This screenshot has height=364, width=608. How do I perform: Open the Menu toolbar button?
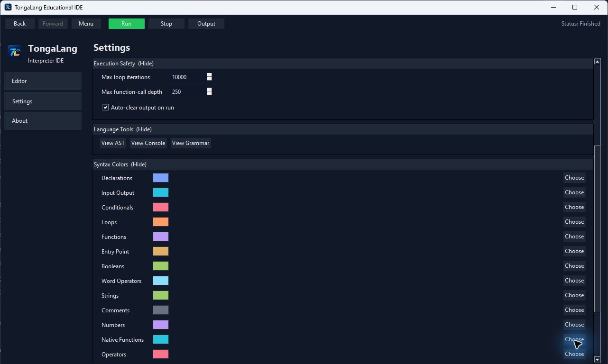pyautogui.click(x=86, y=24)
